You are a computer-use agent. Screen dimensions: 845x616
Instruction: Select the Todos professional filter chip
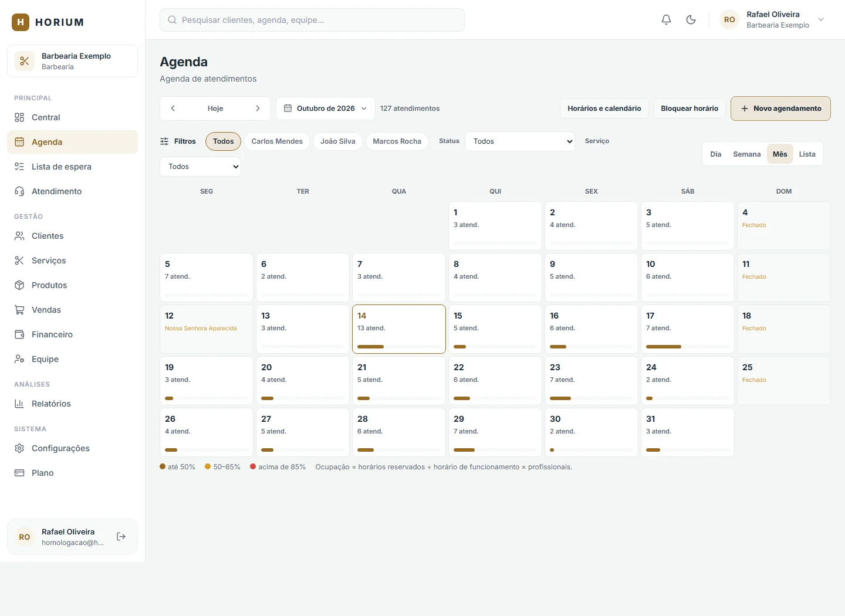(x=223, y=141)
